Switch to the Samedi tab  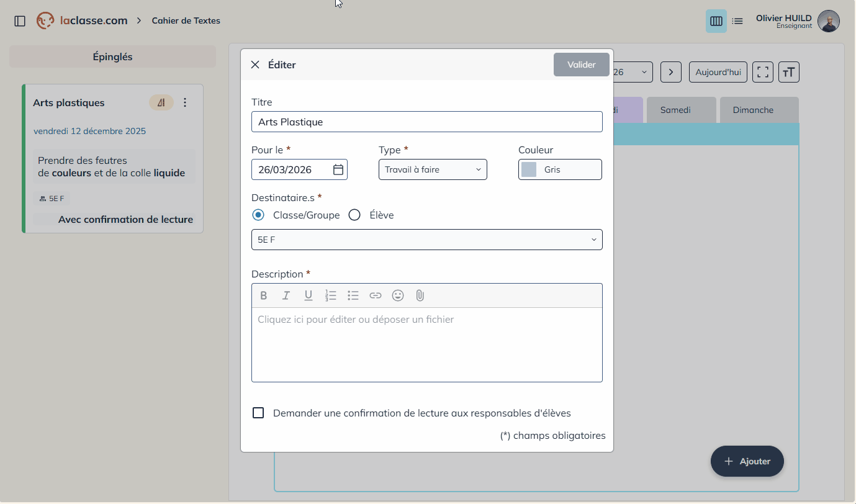point(675,110)
